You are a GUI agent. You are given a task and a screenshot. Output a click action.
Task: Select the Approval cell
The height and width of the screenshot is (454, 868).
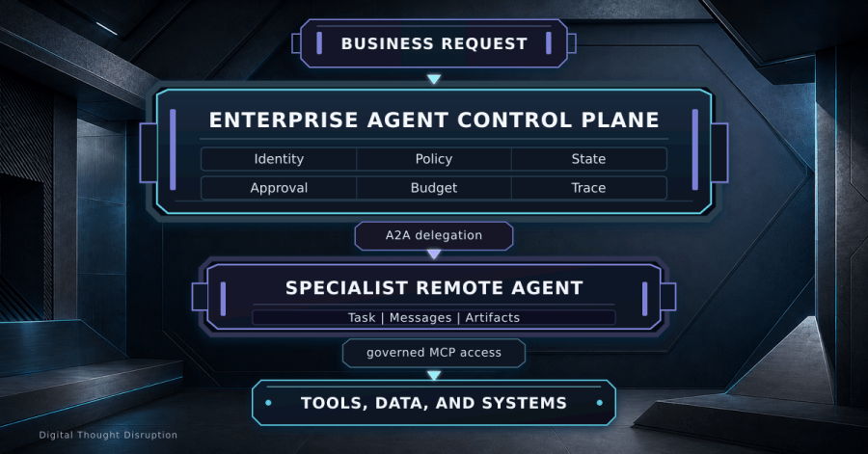click(x=279, y=188)
